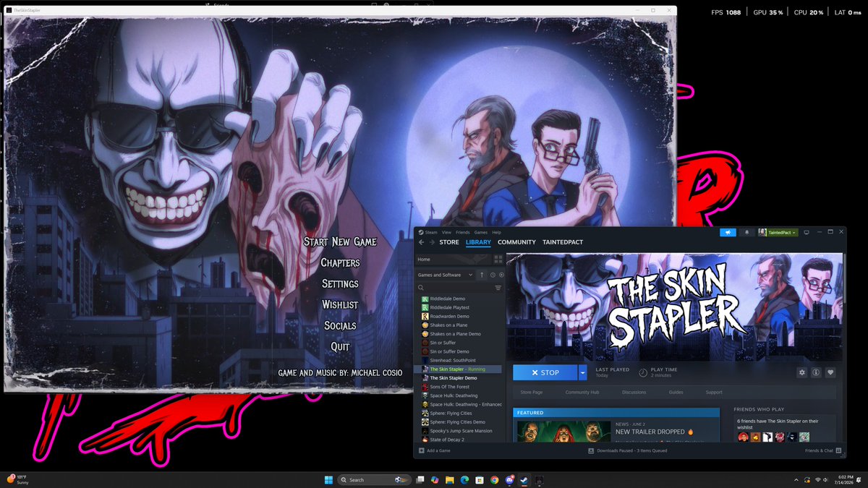The height and width of the screenshot is (488, 868).
Task: Click the Steam back navigation arrow
Action: pyautogui.click(x=421, y=242)
